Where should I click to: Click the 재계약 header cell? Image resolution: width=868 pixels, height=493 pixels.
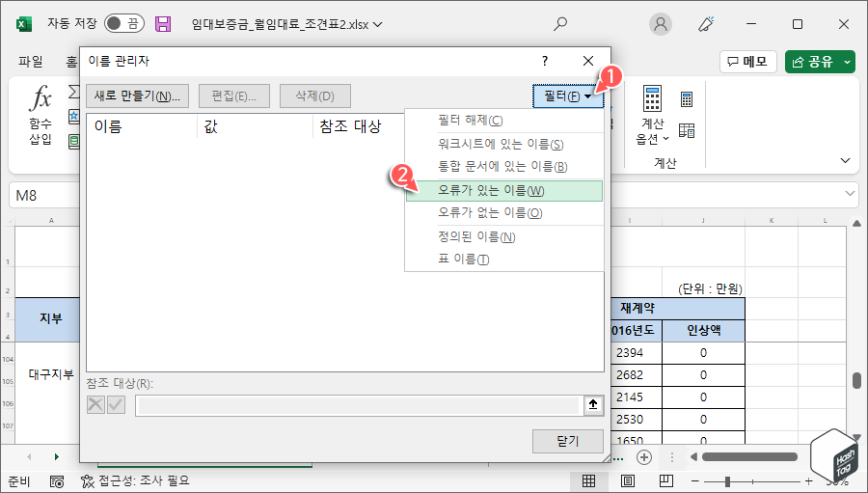click(678, 309)
